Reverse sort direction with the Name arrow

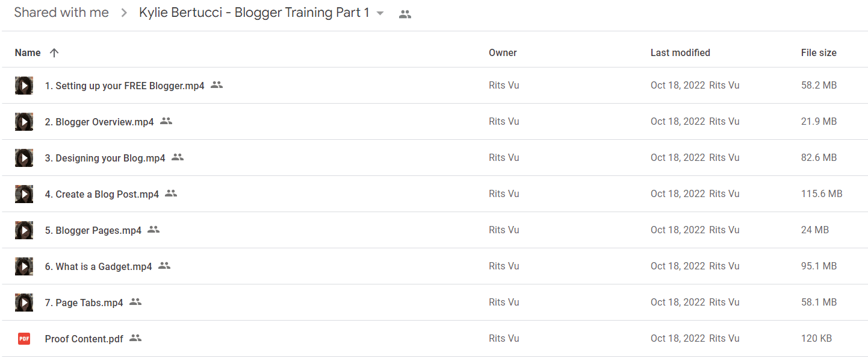point(54,53)
